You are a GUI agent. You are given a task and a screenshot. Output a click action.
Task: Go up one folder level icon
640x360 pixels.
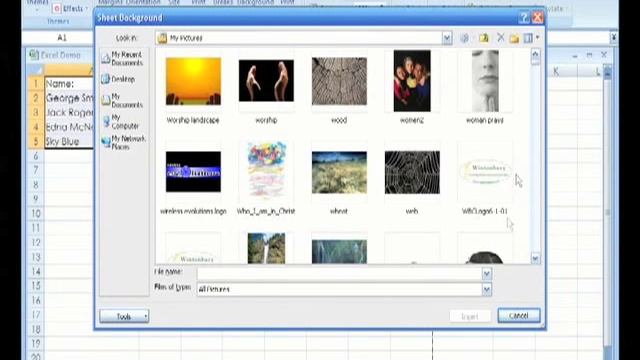[484, 38]
